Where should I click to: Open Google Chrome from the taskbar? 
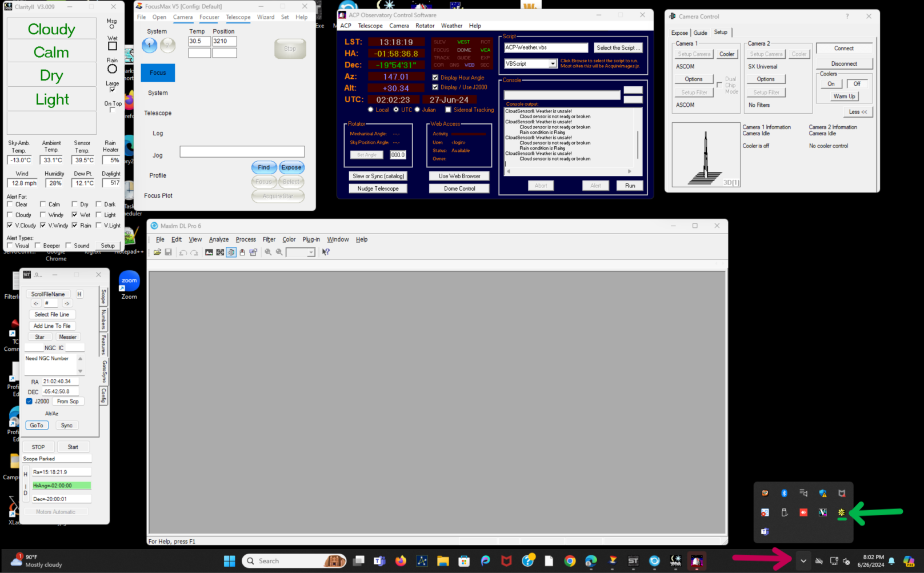pyautogui.click(x=570, y=561)
